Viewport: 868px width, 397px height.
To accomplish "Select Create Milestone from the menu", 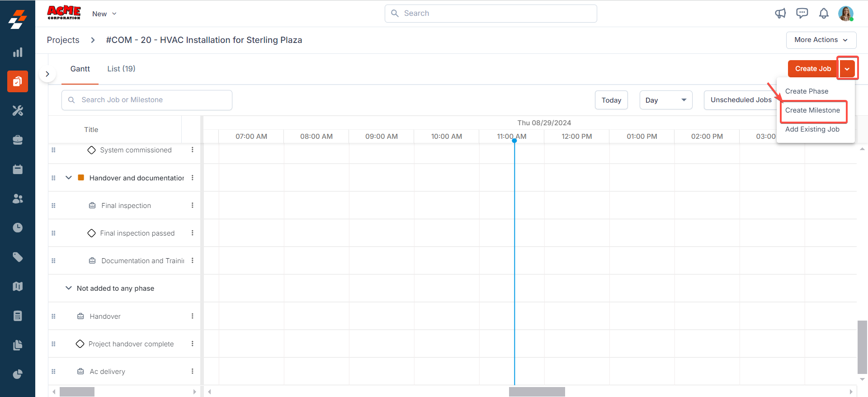I will (x=812, y=110).
